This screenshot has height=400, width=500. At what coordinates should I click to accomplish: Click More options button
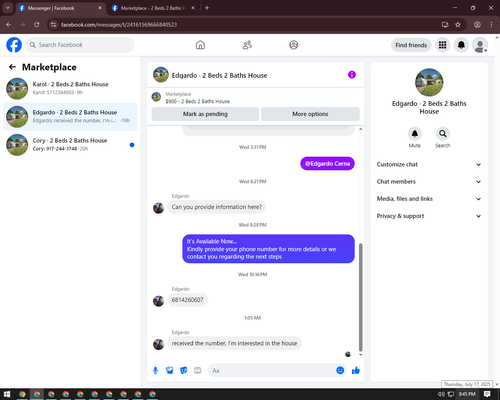(310, 114)
